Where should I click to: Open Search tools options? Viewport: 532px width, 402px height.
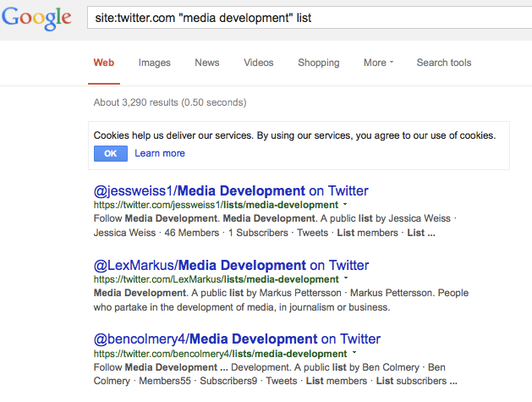point(444,63)
